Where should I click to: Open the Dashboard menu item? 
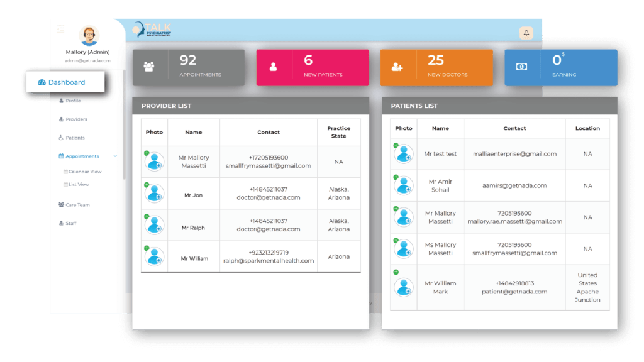[x=65, y=82]
